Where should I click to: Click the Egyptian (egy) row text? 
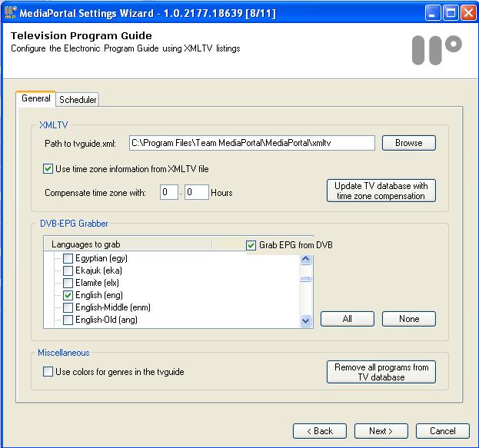click(x=101, y=258)
